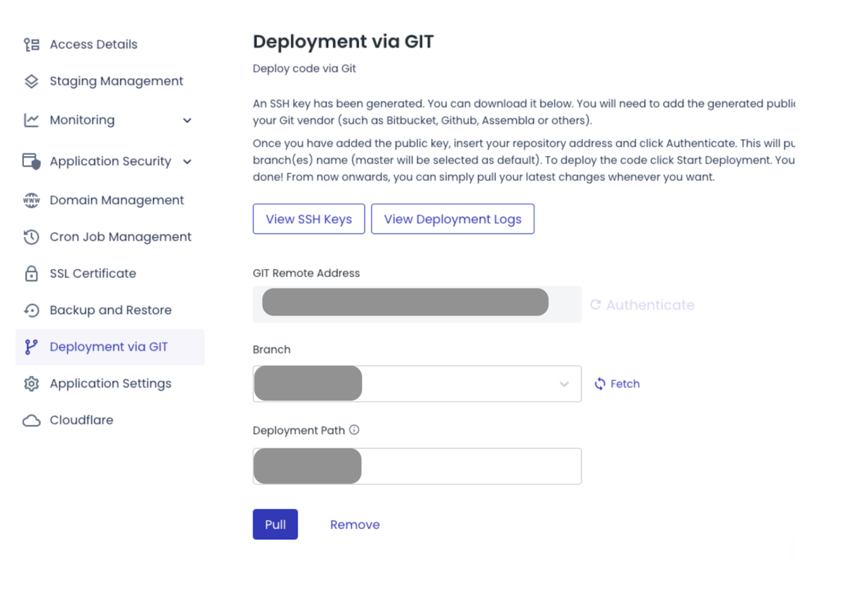Open the Monitoring menu label

click(82, 120)
